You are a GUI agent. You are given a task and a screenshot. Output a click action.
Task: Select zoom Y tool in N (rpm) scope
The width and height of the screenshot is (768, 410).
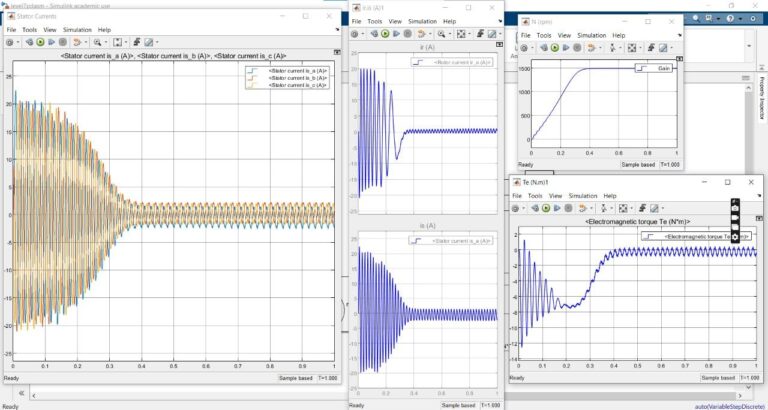point(612,48)
